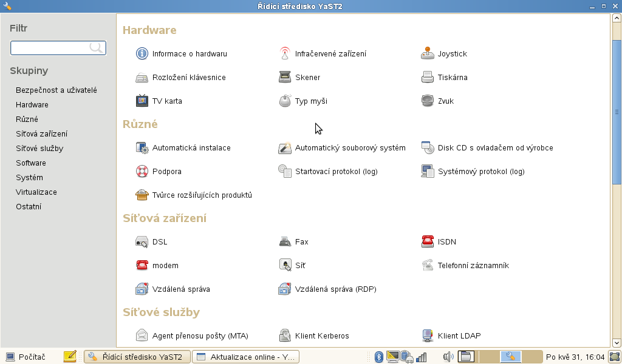Open the Počítač main menu button
The height and width of the screenshot is (364, 622).
(x=26, y=357)
